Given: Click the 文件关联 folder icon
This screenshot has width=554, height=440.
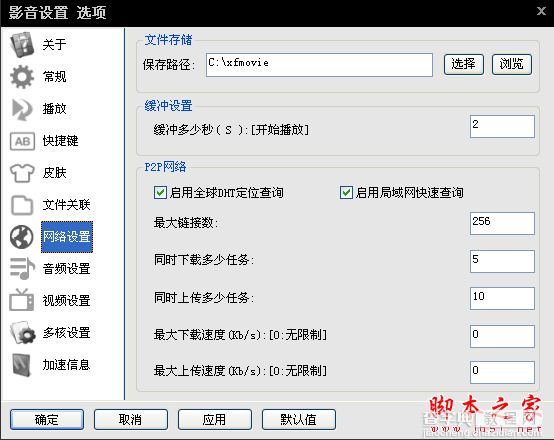Looking at the screenshot, I should [22, 205].
